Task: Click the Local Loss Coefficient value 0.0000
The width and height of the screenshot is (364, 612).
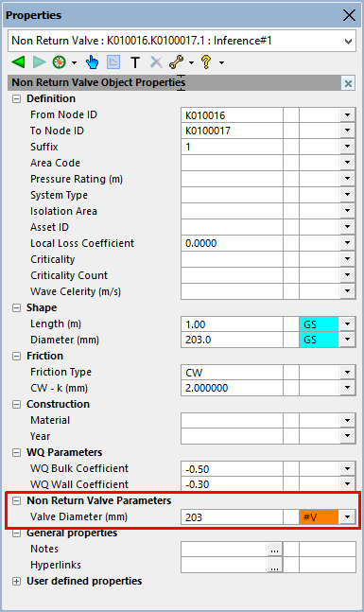Action: click(232, 243)
